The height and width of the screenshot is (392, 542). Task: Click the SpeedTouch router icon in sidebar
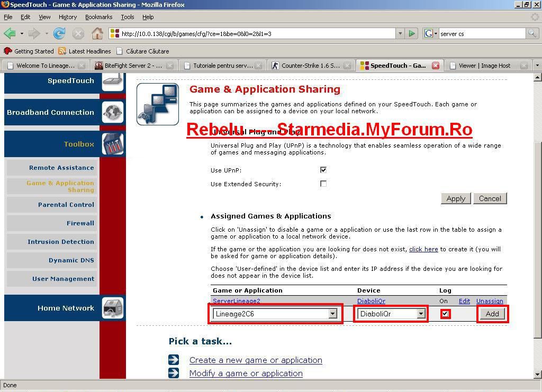point(113,81)
